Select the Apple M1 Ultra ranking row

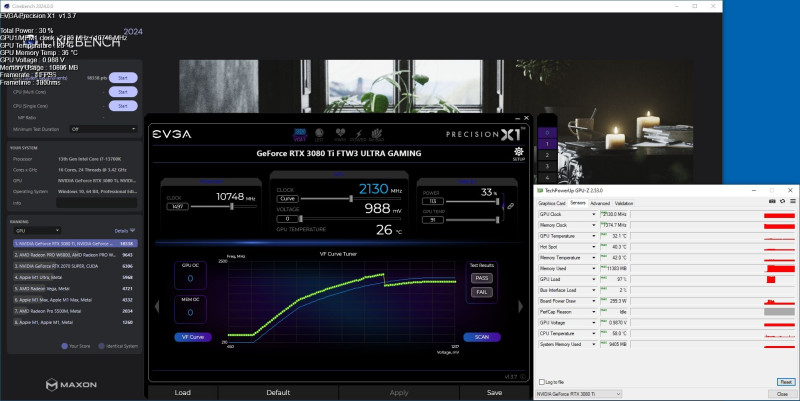75,277
